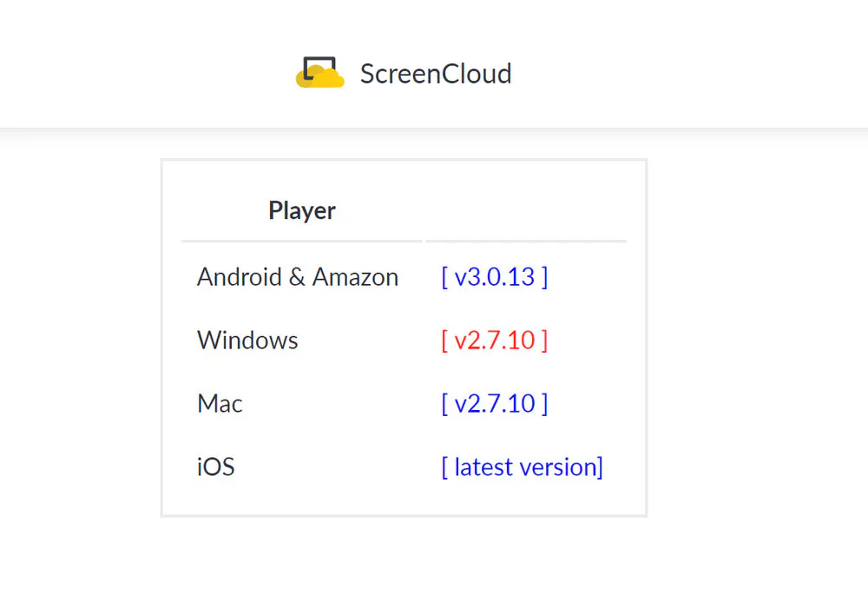
Task: Open the Android & Amazon v3.0.13 link
Action: click(x=495, y=277)
